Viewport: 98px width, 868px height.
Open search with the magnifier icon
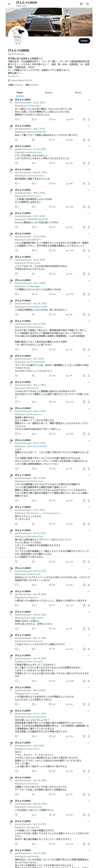(x=88, y=4)
